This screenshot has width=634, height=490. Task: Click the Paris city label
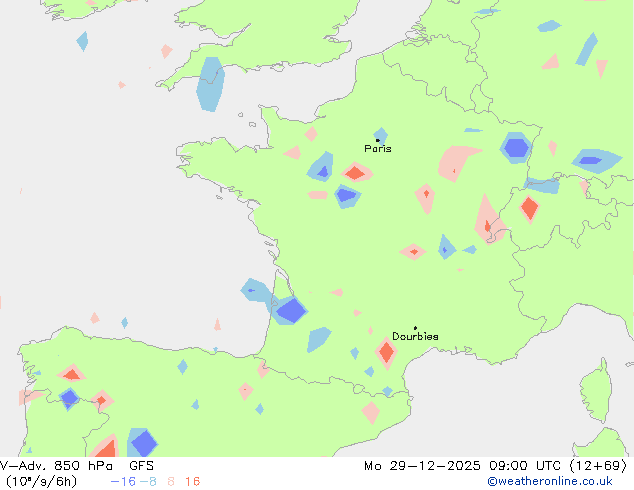click(x=378, y=149)
